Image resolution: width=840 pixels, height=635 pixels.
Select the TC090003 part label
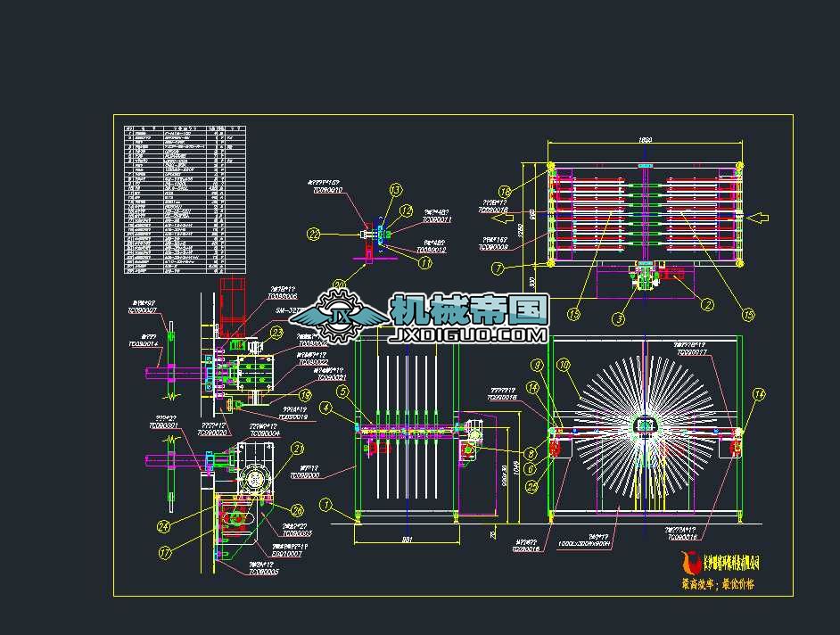(297, 533)
